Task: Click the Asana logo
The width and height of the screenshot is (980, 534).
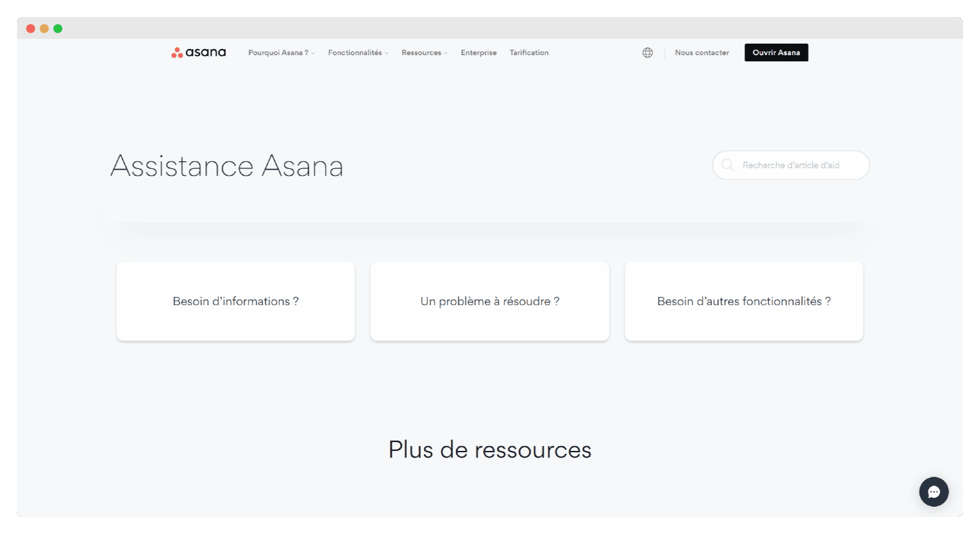Action: coord(199,52)
